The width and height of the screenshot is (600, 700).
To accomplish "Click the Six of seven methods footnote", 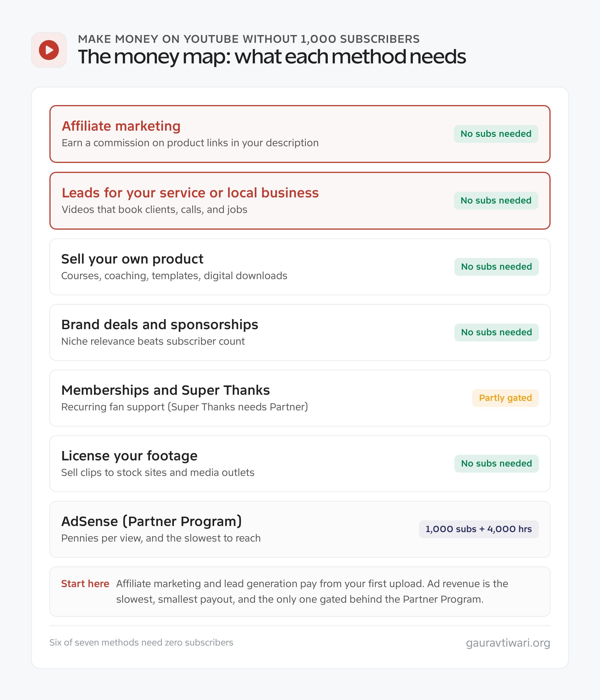I will click(x=141, y=642).
